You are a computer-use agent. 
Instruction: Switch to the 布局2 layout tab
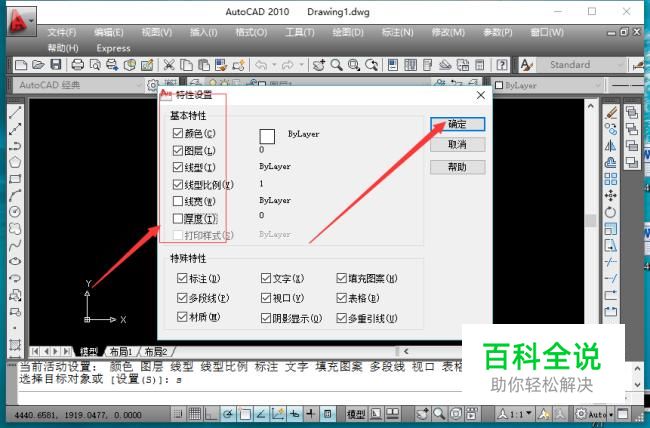(156, 352)
